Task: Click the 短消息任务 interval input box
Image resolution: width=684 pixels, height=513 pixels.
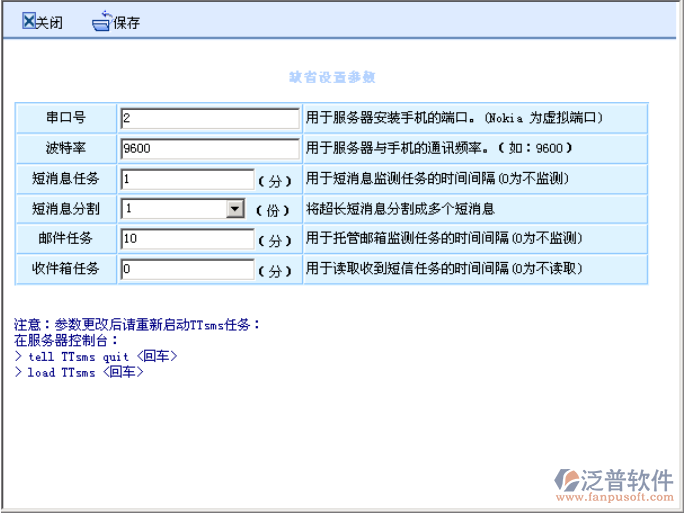Action: (x=184, y=180)
